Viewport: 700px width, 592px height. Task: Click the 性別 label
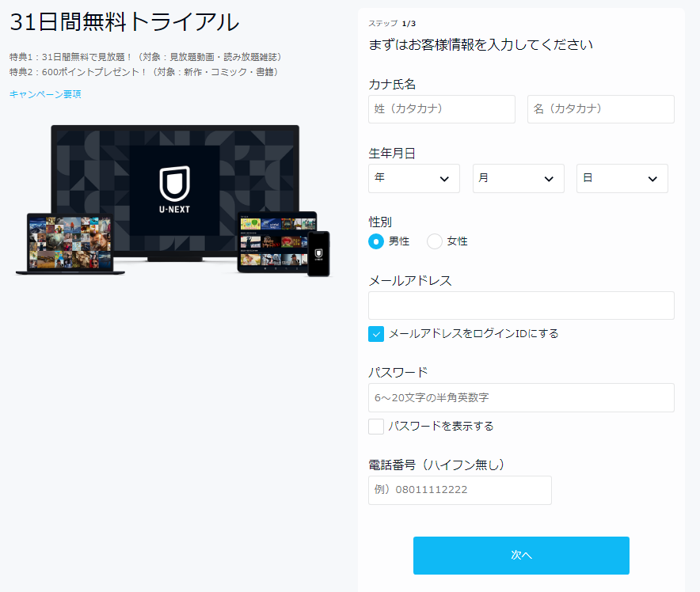pos(380,222)
